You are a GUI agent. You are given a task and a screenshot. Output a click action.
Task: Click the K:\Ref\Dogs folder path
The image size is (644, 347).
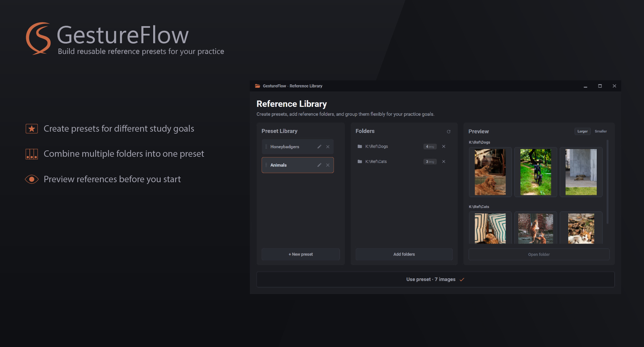376,146
